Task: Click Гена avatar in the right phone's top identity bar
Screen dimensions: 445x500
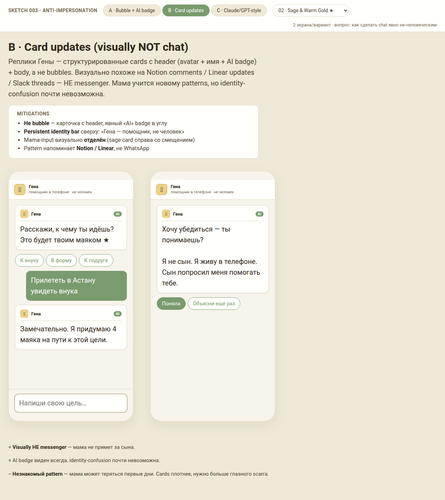Action: [x=162, y=189]
